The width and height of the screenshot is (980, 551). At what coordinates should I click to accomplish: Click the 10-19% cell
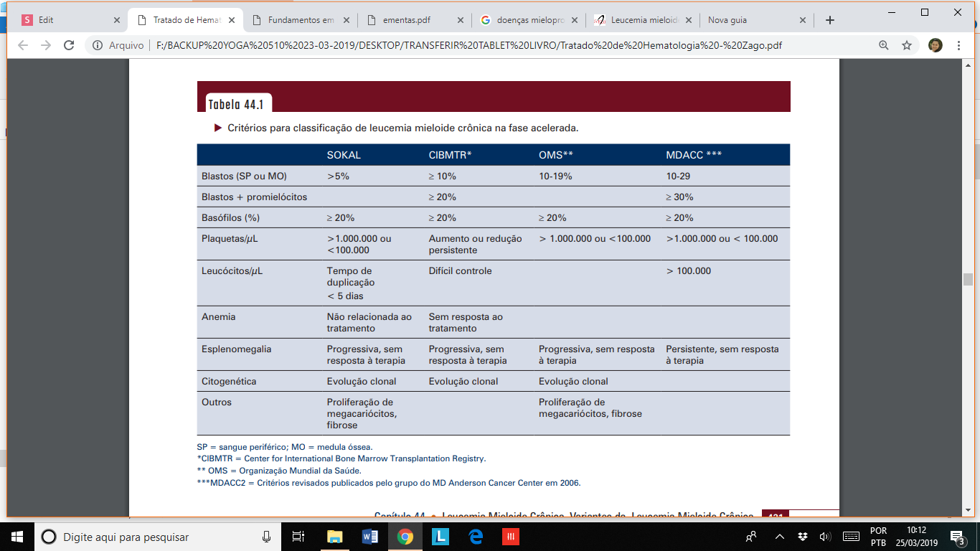pyautogui.click(x=555, y=176)
